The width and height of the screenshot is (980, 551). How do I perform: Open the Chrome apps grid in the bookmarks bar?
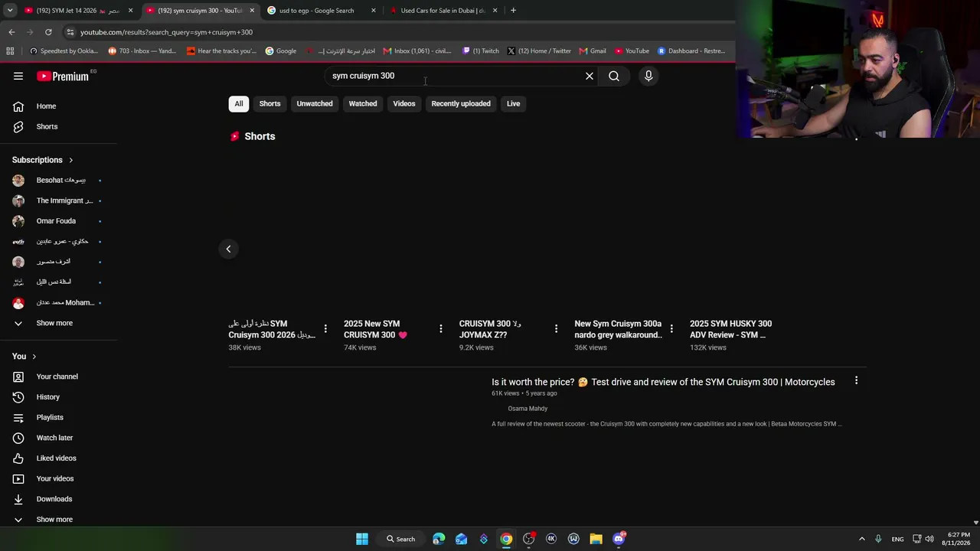[x=10, y=51]
